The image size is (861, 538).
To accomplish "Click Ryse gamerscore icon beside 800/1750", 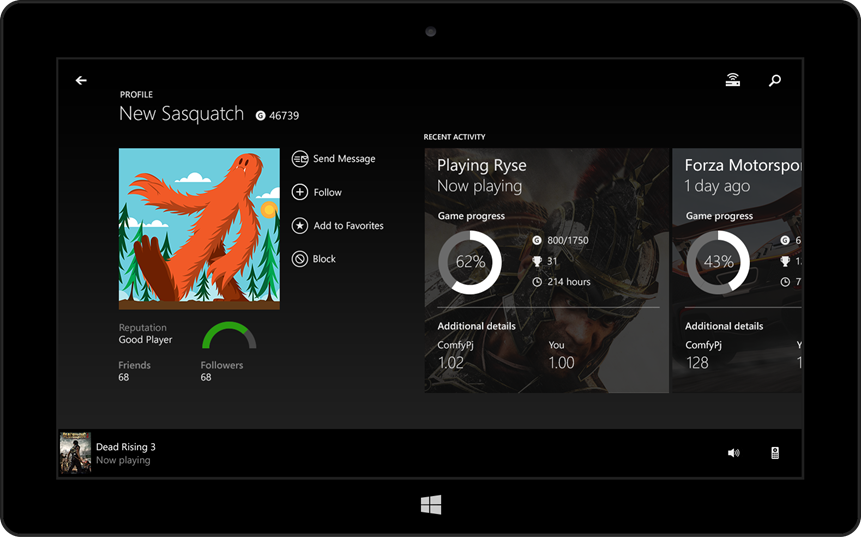I will point(537,240).
